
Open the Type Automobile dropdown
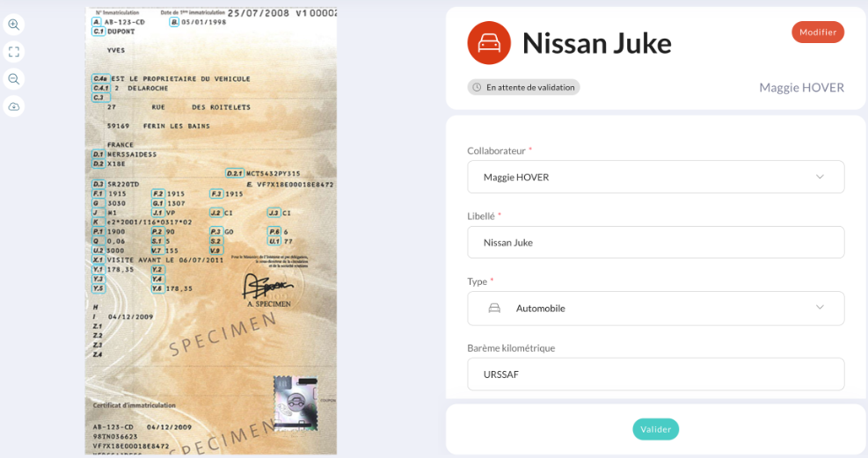[x=655, y=308]
